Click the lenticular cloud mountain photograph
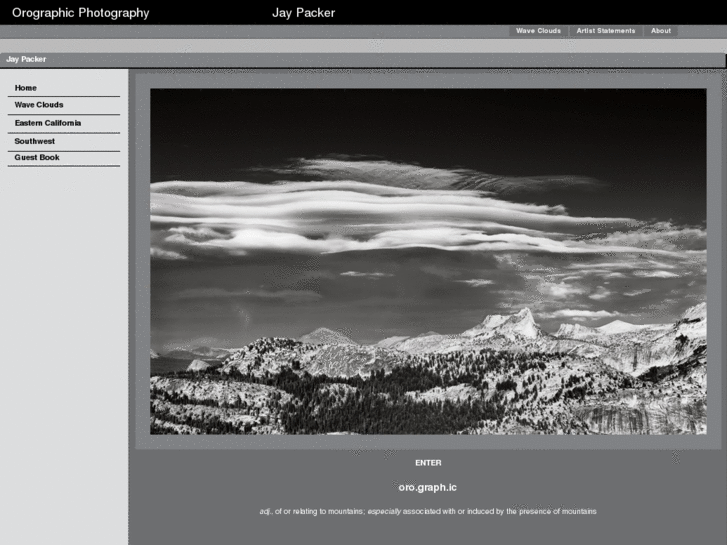 (x=428, y=261)
